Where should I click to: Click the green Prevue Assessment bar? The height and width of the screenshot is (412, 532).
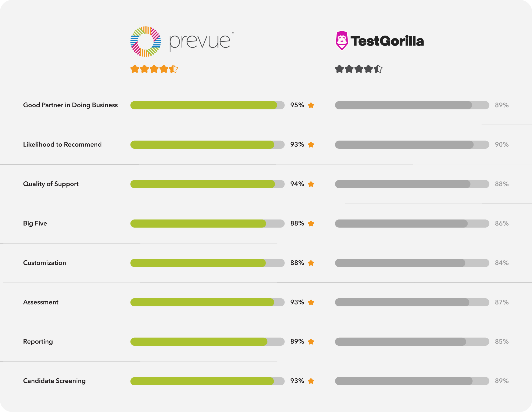coord(202,302)
